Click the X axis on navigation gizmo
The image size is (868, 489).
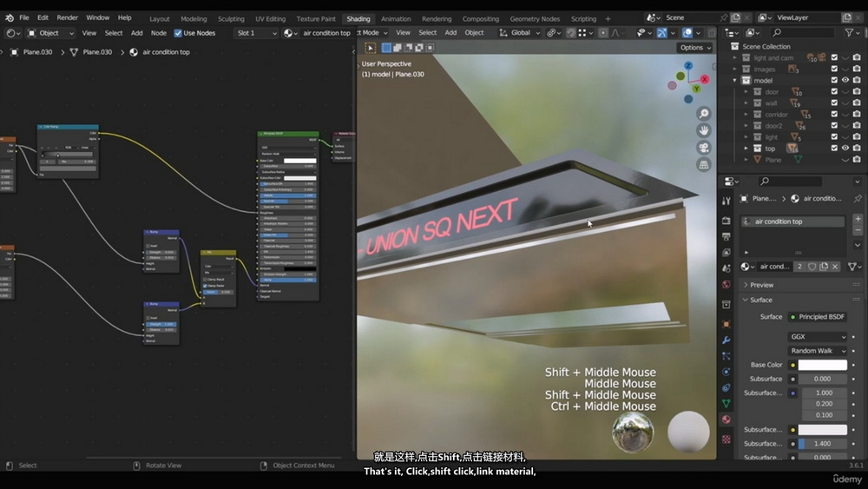point(705,79)
